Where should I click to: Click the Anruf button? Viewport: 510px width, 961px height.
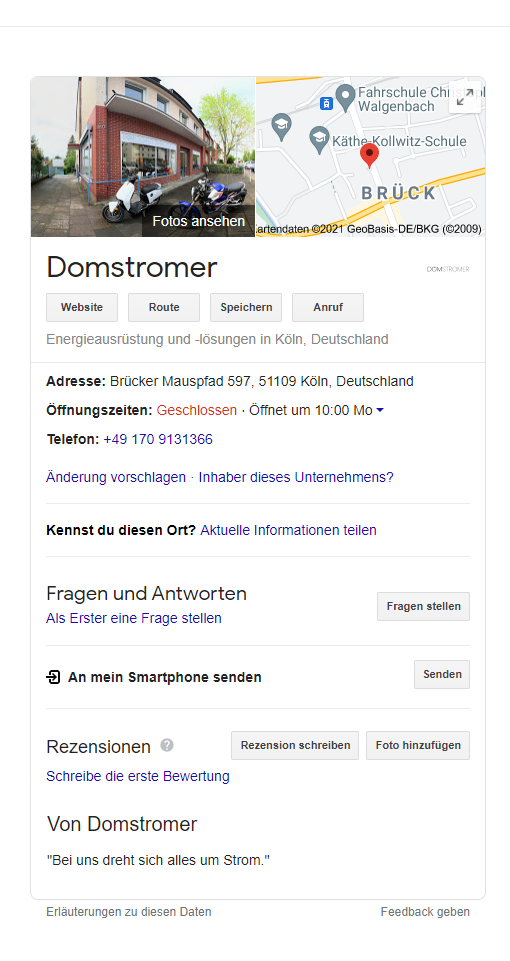pyautogui.click(x=328, y=308)
